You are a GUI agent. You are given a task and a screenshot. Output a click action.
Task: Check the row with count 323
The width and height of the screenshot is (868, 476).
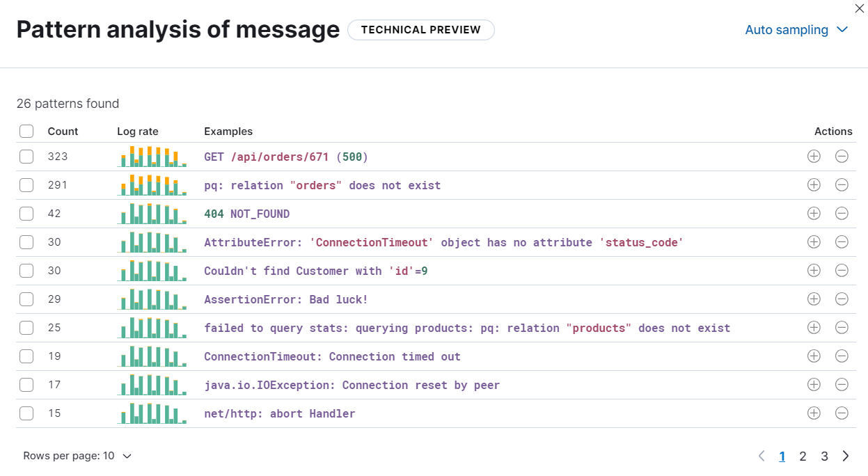click(x=26, y=157)
